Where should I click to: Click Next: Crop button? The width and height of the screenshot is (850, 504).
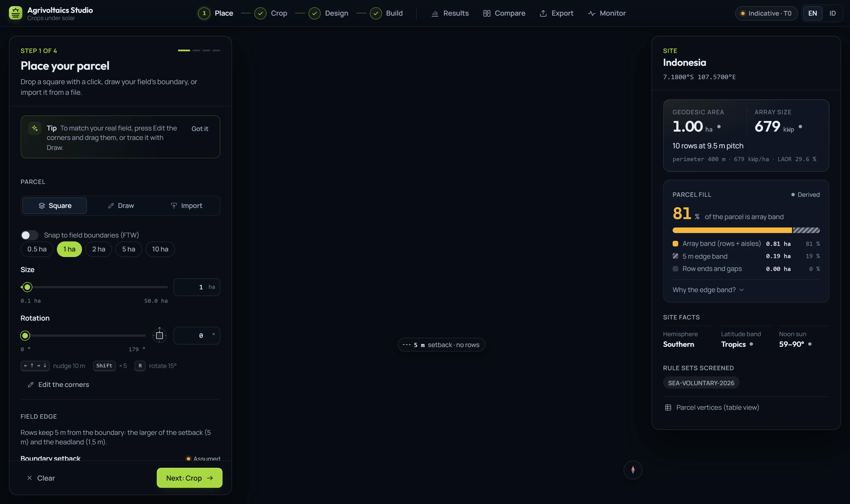coord(190,478)
